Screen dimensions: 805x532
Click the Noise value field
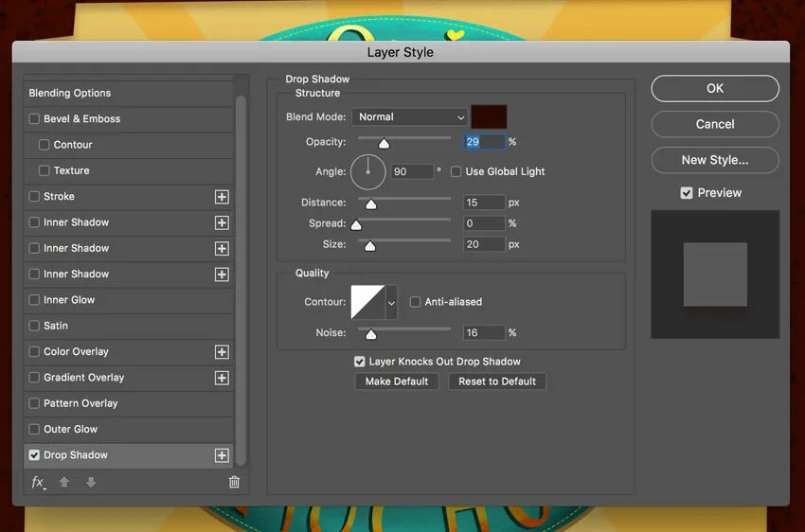(x=484, y=333)
